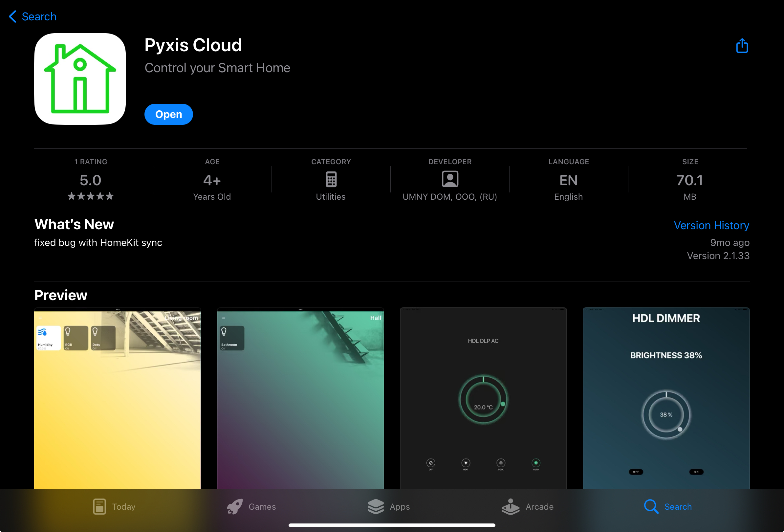The image size is (784, 532).
Task: Tap the Pyxis Cloud green house app icon
Action: click(x=80, y=79)
